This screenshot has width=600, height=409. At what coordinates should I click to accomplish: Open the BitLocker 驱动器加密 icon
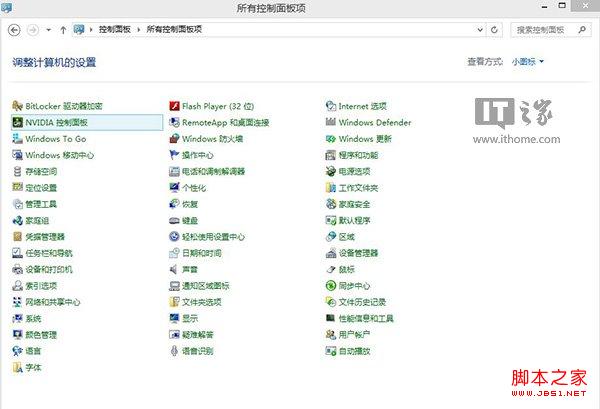coord(18,106)
